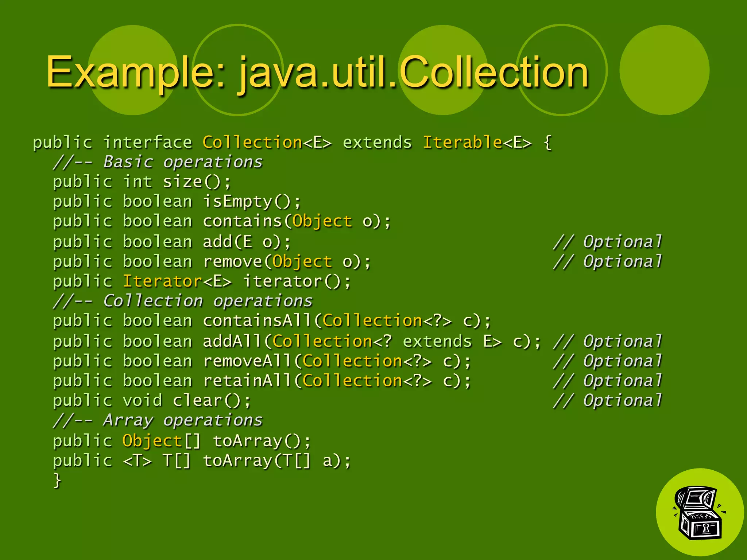The image size is (747, 560).
Task: Click the line 'public boolean retainAll(Collection<?> c);'
Action: coord(262,381)
